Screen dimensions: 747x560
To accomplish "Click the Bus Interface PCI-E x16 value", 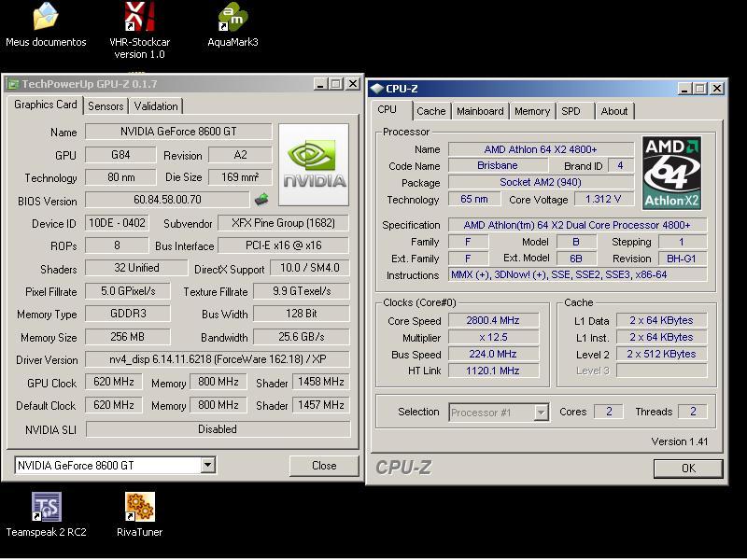I will [x=283, y=245].
